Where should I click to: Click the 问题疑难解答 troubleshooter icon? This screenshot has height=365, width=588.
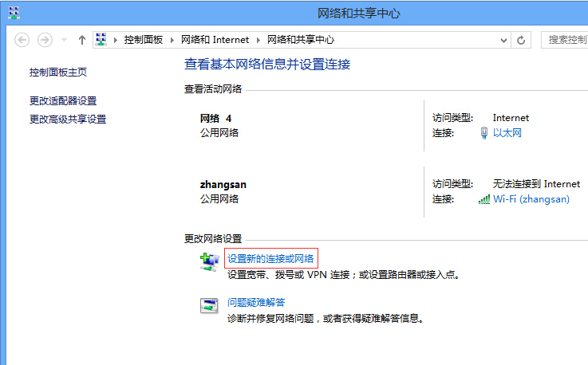click(209, 304)
